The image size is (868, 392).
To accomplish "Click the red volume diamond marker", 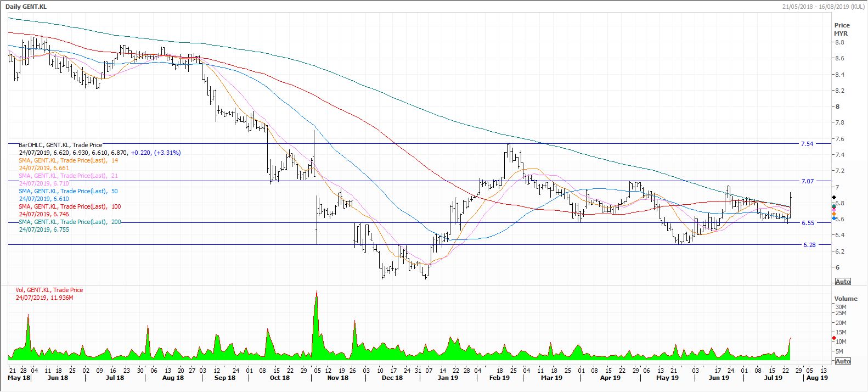I will click(835, 338).
